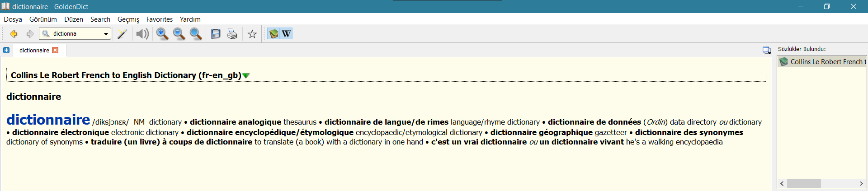Reset zoom to normal size
Screen dimensions: 868x191
(196, 34)
